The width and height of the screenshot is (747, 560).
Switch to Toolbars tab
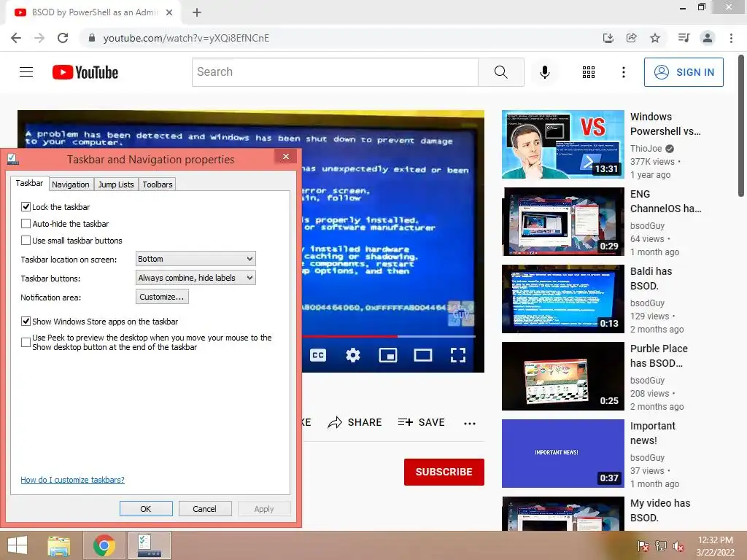(158, 184)
